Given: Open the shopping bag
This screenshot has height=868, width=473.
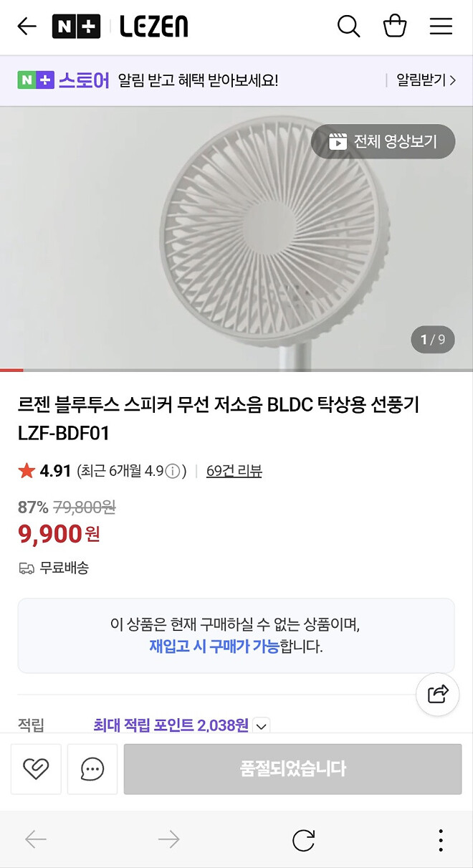Looking at the screenshot, I should pyautogui.click(x=395, y=26).
